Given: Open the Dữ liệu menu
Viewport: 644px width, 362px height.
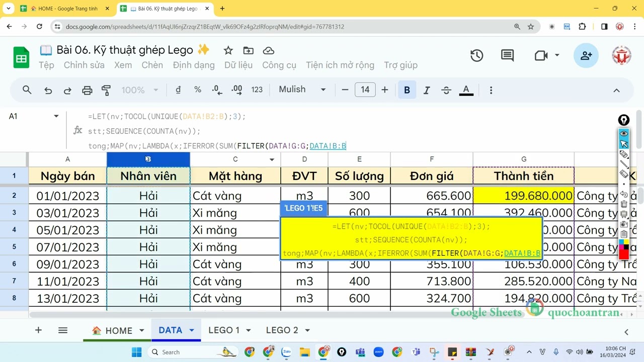Looking at the screenshot, I should coord(238,65).
